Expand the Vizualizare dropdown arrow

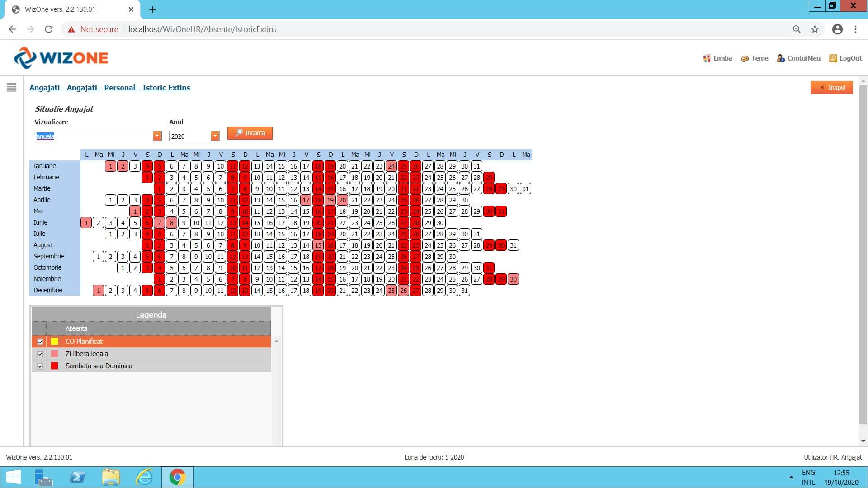coord(157,136)
